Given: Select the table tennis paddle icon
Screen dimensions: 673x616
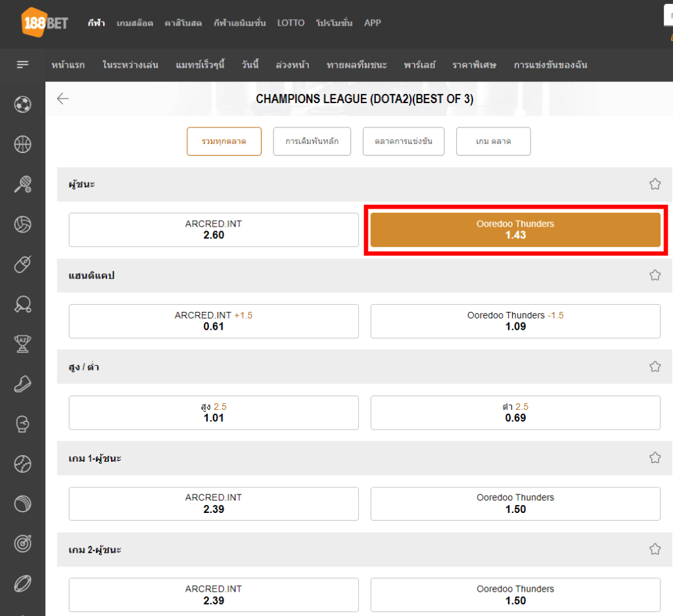Looking at the screenshot, I should click(22, 303).
